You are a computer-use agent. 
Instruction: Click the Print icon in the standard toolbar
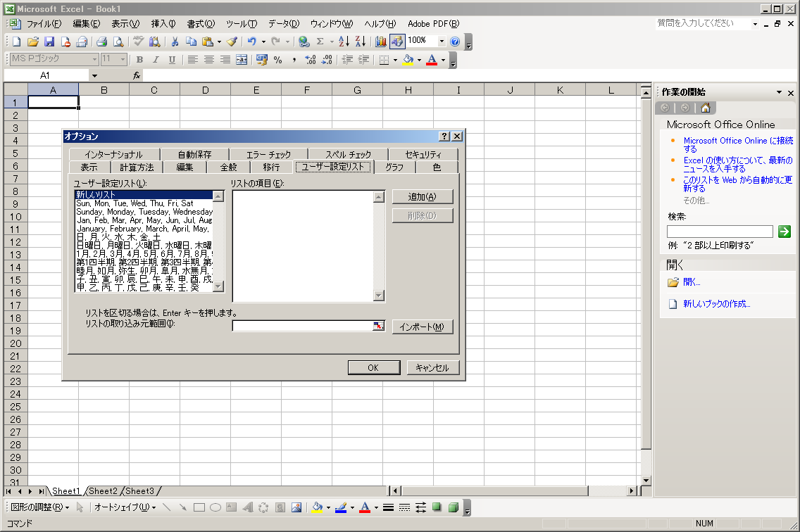[102, 42]
